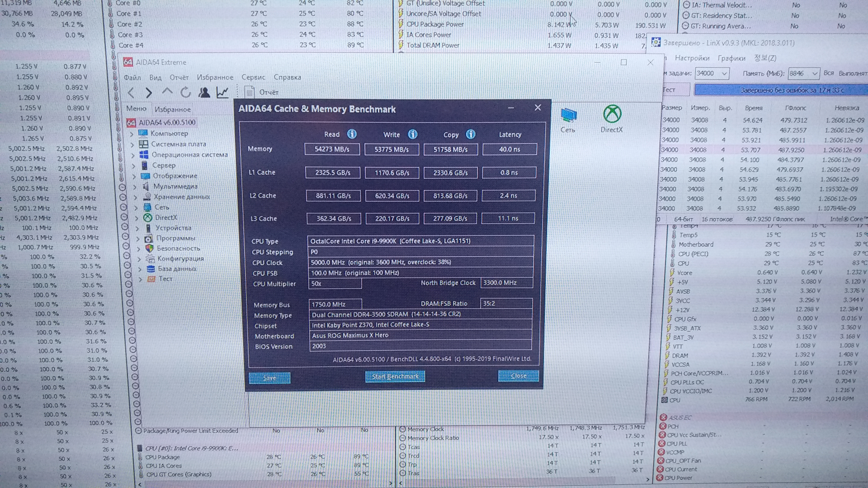Click the Forward navigation arrow in AIDA64
Screen dimensions: 868x488
(149, 92)
